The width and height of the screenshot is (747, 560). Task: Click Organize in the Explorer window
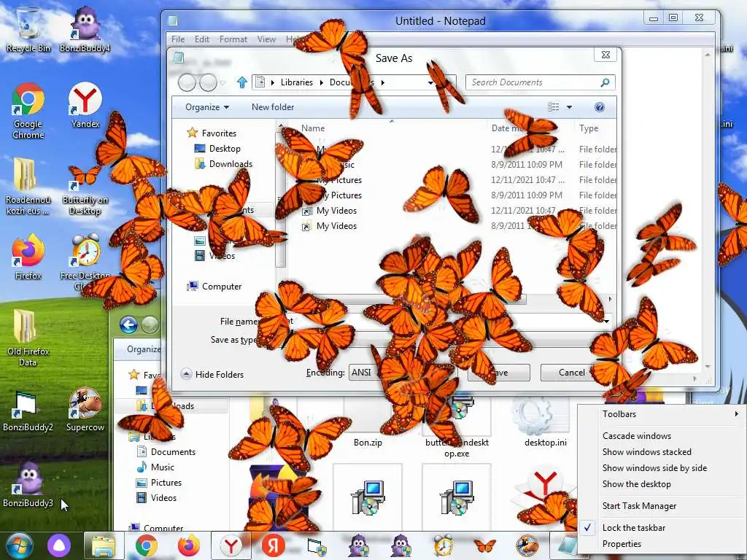point(144,349)
